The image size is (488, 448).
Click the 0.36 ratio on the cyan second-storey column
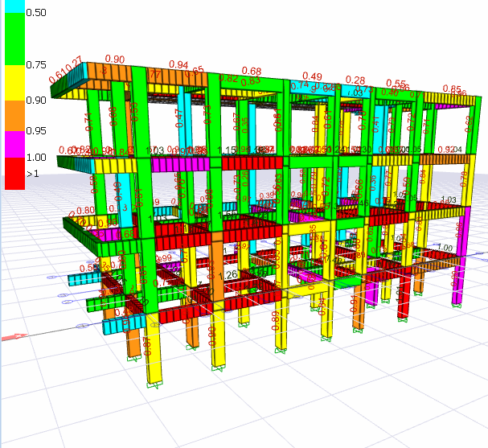pos(373,183)
